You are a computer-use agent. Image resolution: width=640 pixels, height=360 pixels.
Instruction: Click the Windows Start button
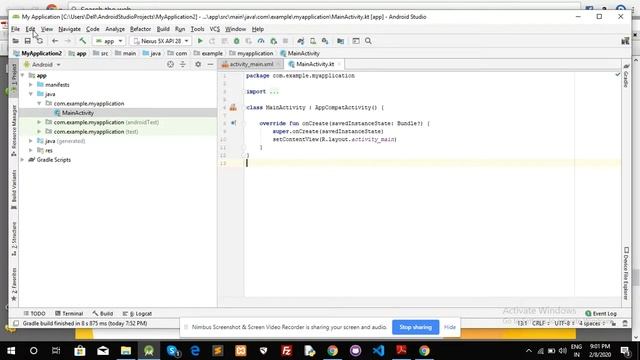point(11,351)
